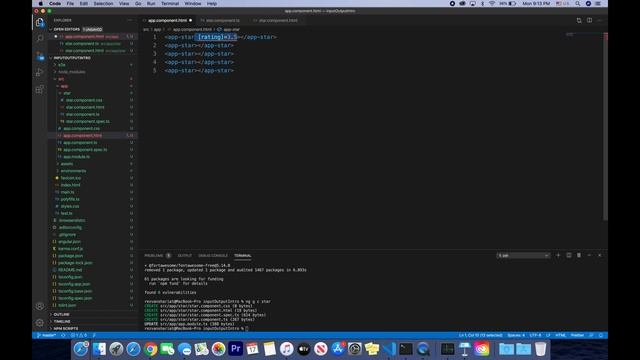640x360 pixels.
Task: Open App Store from the Dock
Action: [x=338, y=349]
